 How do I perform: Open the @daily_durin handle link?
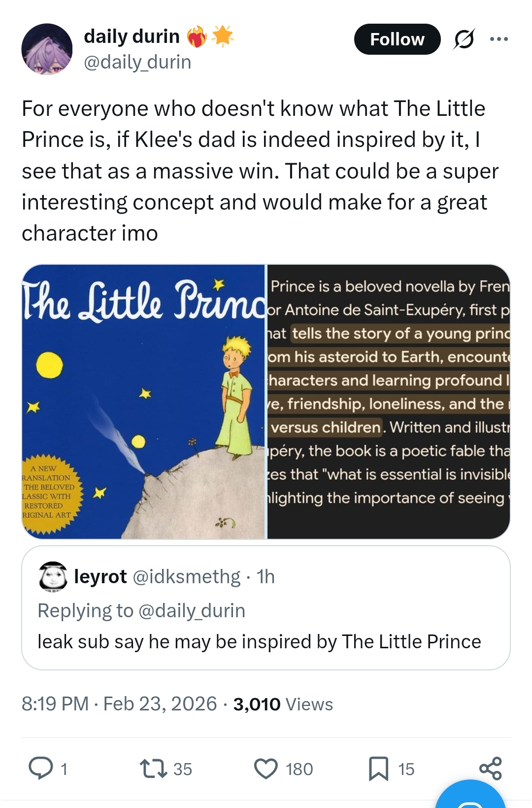click(137, 62)
